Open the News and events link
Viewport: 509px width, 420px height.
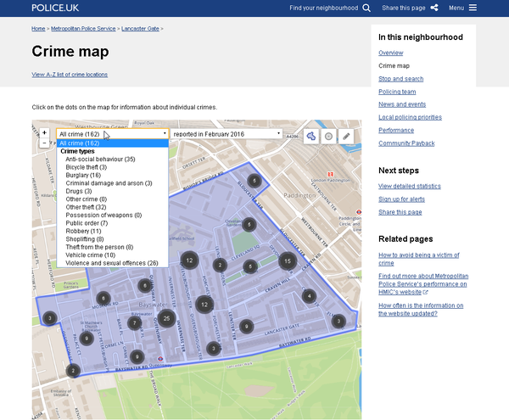coord(402,104)
